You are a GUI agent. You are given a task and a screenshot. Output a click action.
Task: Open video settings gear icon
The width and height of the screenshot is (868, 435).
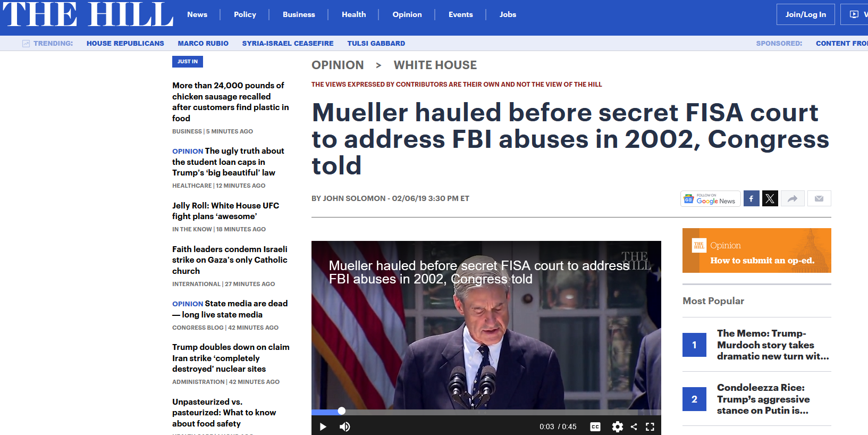click(617, 426)
